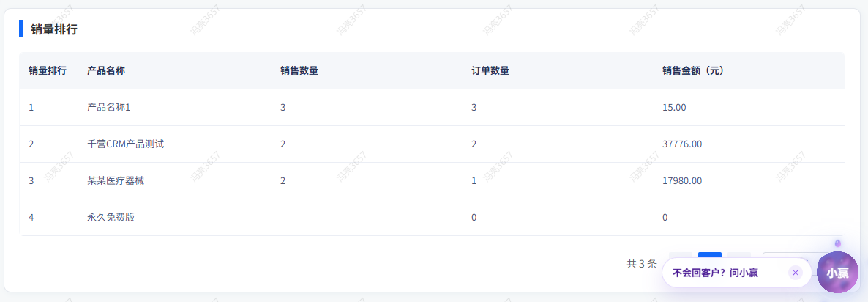Click the 15.00 sales amount cell
The width and height of the screenshot is (868, 302).
(674, 108)
